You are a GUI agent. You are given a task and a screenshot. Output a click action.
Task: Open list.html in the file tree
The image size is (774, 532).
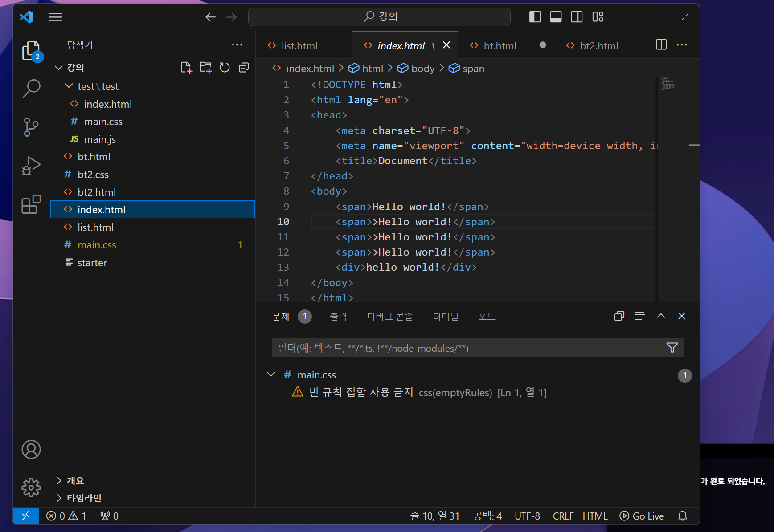(152, 227)
